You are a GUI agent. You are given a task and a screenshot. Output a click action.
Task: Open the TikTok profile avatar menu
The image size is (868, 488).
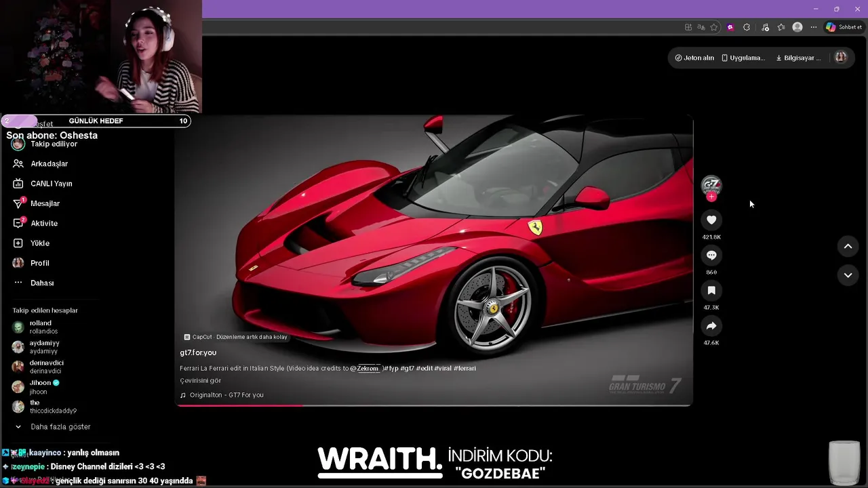(x=841, y=58)
